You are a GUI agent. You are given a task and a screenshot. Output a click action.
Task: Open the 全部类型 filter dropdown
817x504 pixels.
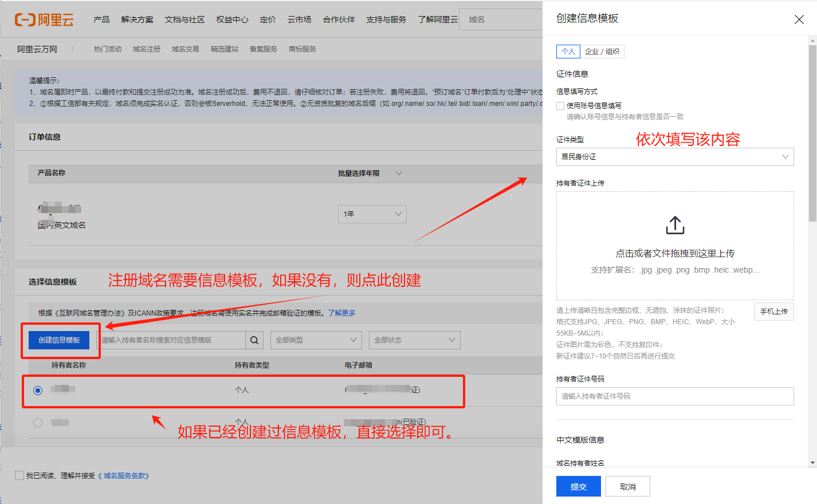point(316,340)
